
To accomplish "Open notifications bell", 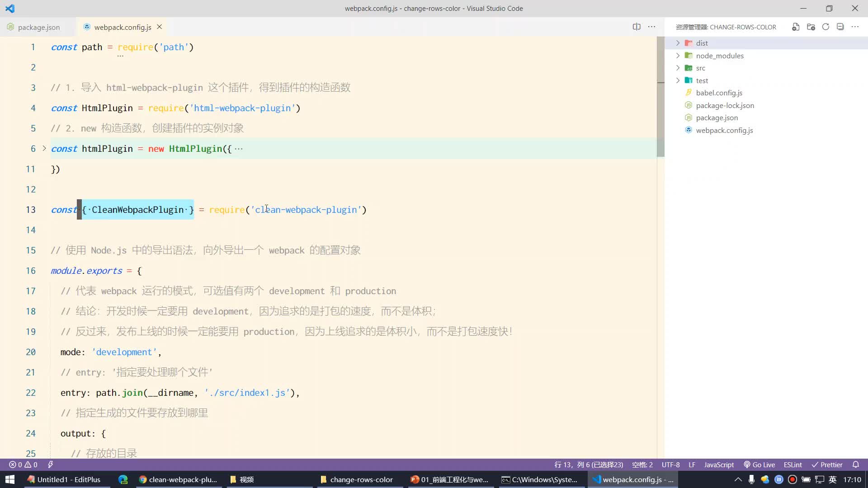I will pos(855,465).
